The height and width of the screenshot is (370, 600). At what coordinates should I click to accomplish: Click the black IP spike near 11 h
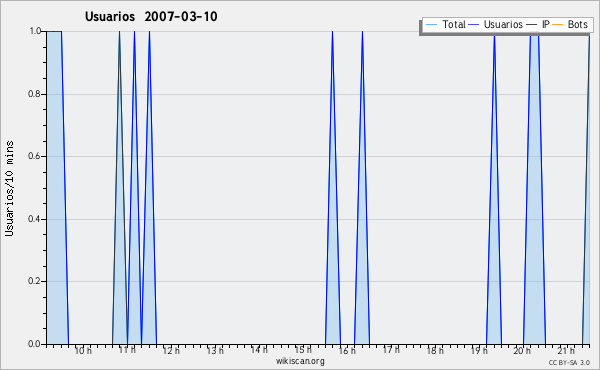(x=119, y=187)
